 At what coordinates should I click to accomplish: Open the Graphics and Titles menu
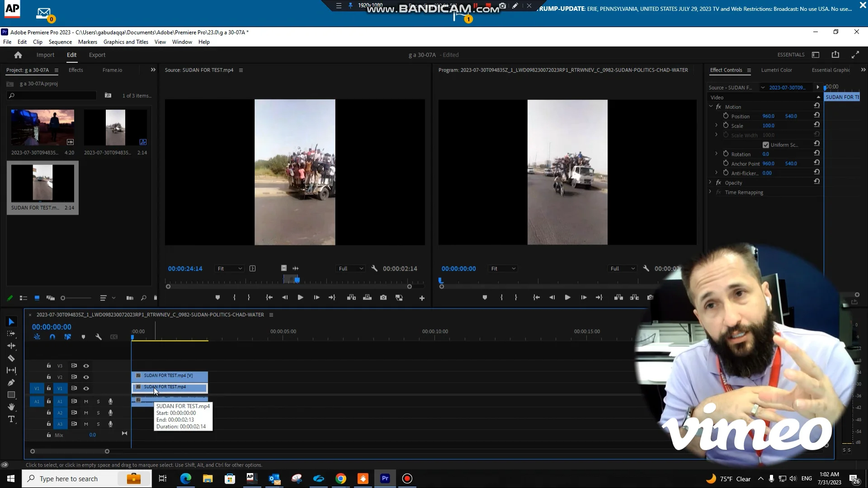[x=126, y=42]
